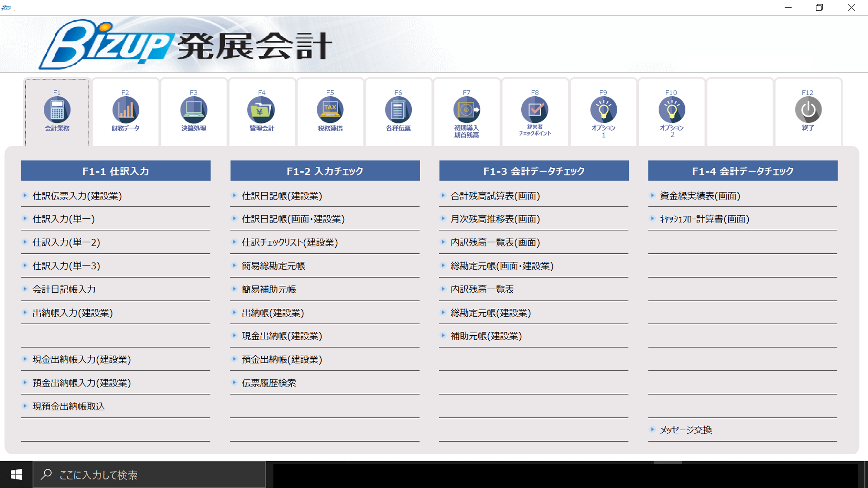Select the F2 財務データ chart icon
Viewport: 868px width, 488px height.
(x=125, y=110)
